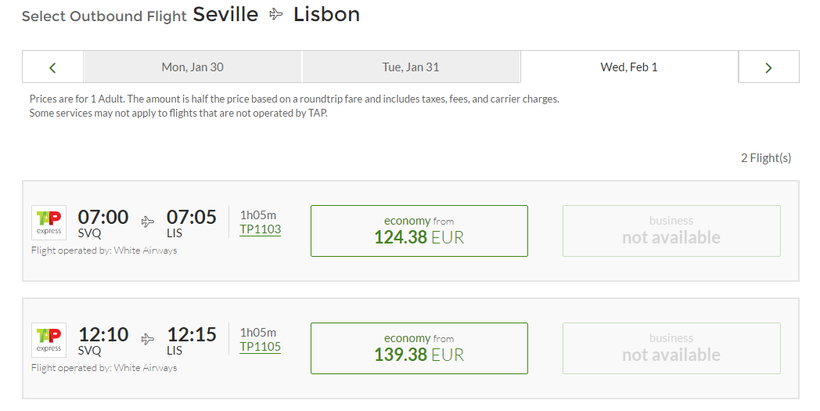Click the airplane icon between Seville and Lisbon
The height and width of the screenshot is (411, 820).
(276, 15)
